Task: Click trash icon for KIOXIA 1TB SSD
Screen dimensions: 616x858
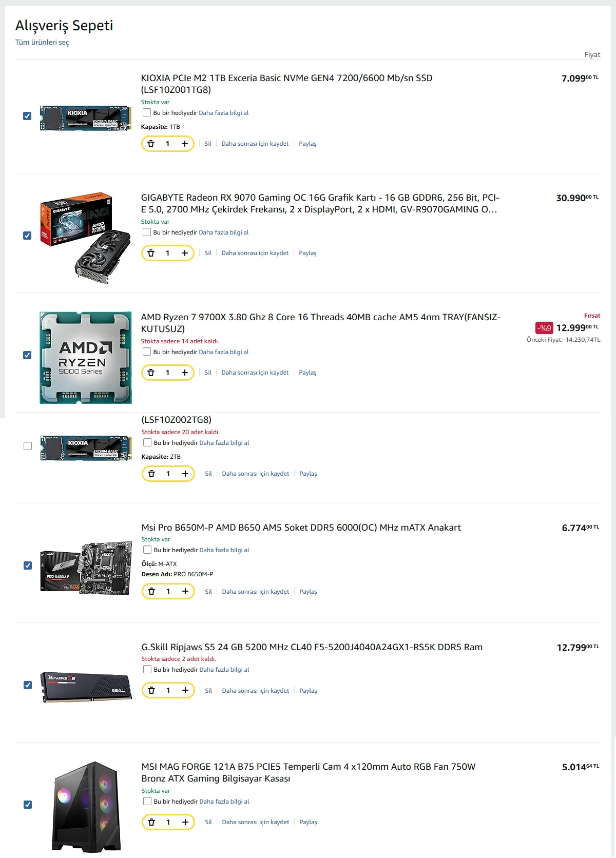Action: (x=151, y=144)
